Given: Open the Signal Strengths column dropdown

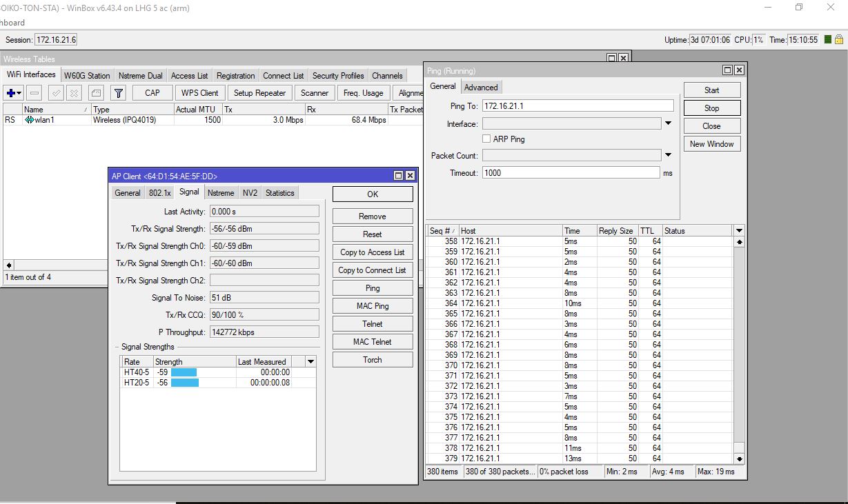Looking at the screenshot, I should [310, 362].
